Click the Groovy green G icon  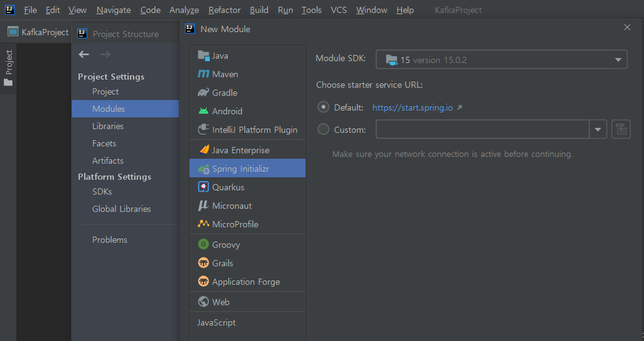pyautogui.click(x=204, y=244)
